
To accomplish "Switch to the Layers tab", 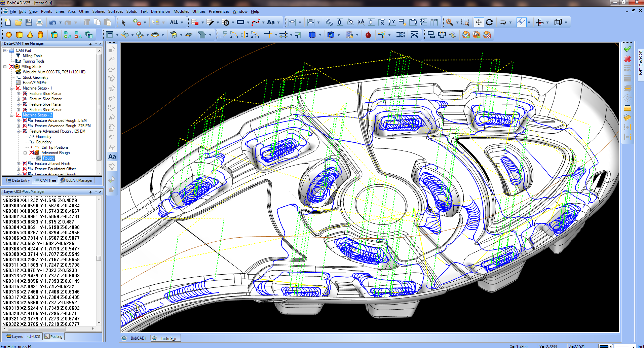I will pos(14,337).
